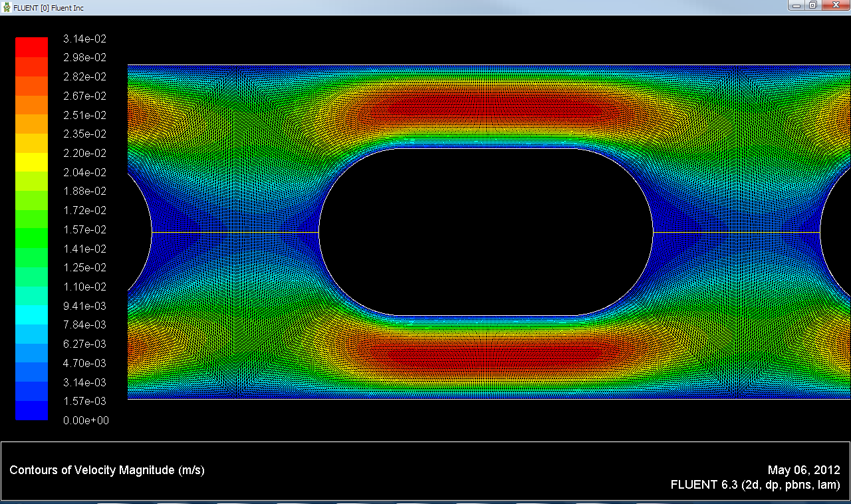The height and width of the screenshot is (504, 851).
Task: Click the 2.67e-02 legend value
Action: pos(85,96)
